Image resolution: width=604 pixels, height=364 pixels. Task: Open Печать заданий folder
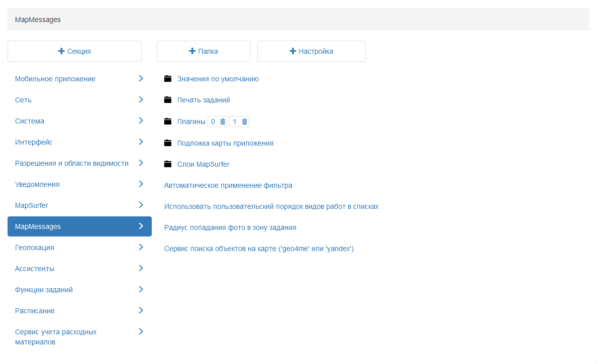pos(204,100)
